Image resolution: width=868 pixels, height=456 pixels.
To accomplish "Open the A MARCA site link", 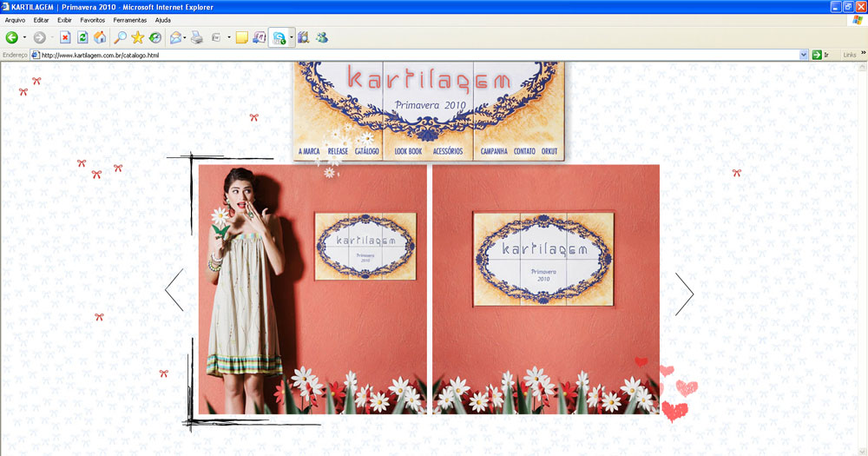I will click(309, 151).
